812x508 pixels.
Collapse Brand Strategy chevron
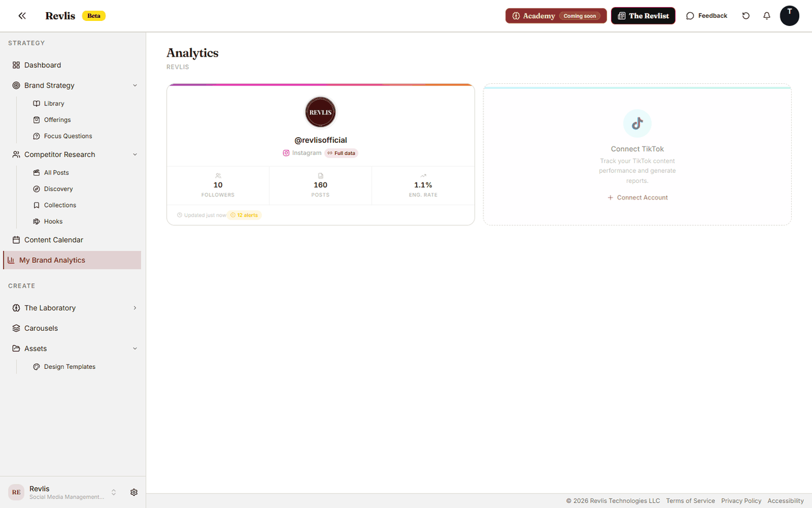[x=134, y=85]
